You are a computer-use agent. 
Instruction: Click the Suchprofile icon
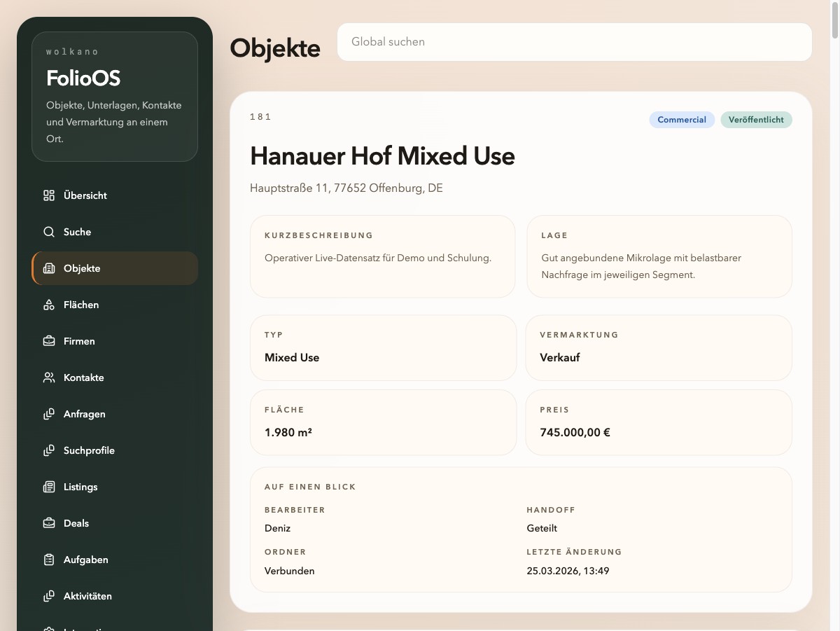pos(48,450)
